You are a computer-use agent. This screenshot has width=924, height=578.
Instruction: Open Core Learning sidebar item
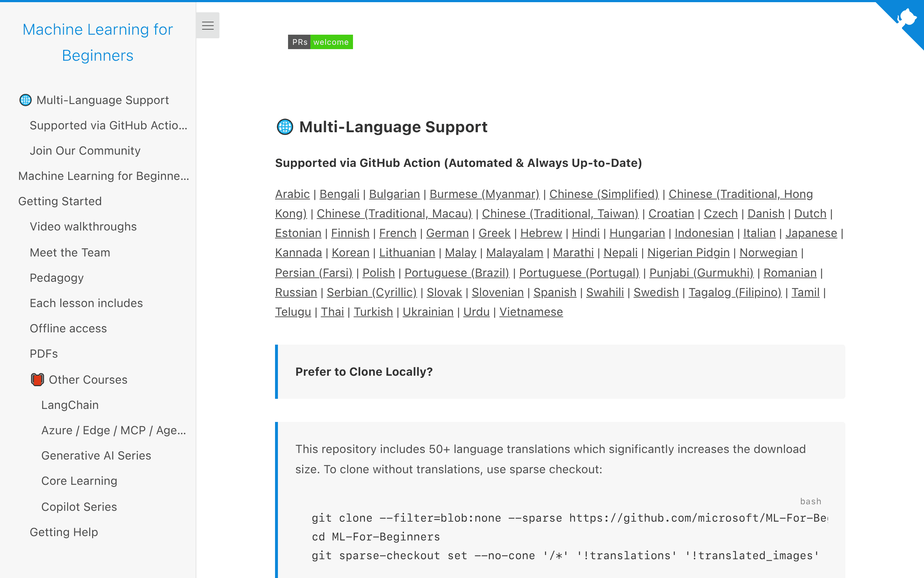79,480
